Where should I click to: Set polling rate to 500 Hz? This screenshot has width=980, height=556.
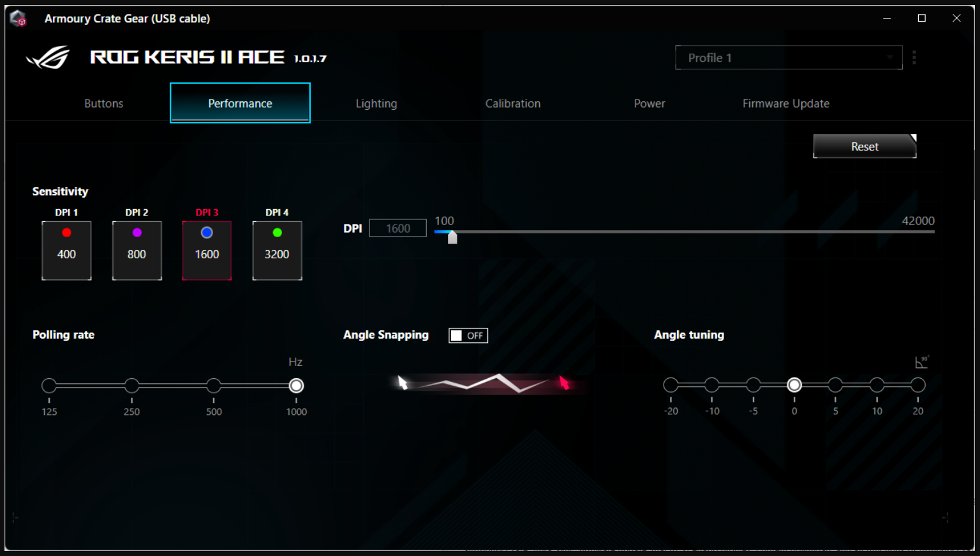pos(214,386)
